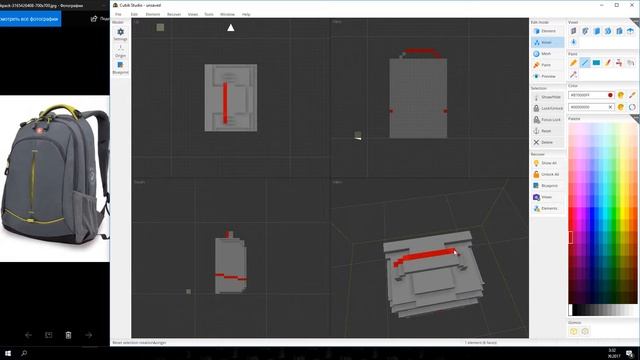The width and height of the screenshot is (640, 360).
Task: Toggle the first Gizmos icon
Action: pyautogui.click(x=573, y=331)
